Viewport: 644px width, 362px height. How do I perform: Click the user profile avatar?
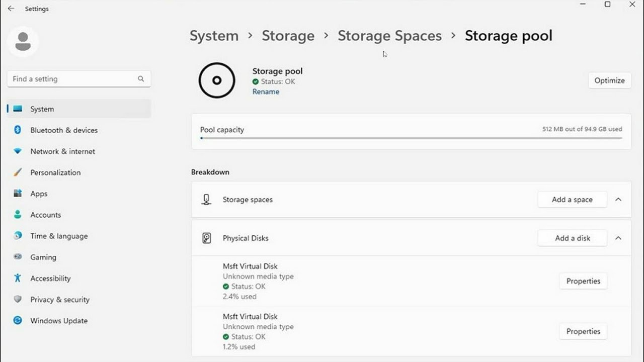pyautogui.click(x=23, y=42)
